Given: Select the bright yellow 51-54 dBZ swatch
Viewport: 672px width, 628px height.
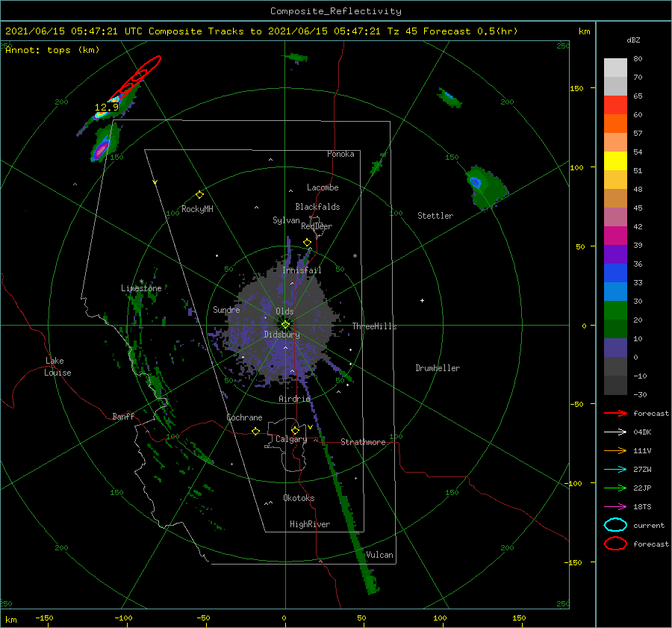Looking at the screenshot, I should click(615, 161).
